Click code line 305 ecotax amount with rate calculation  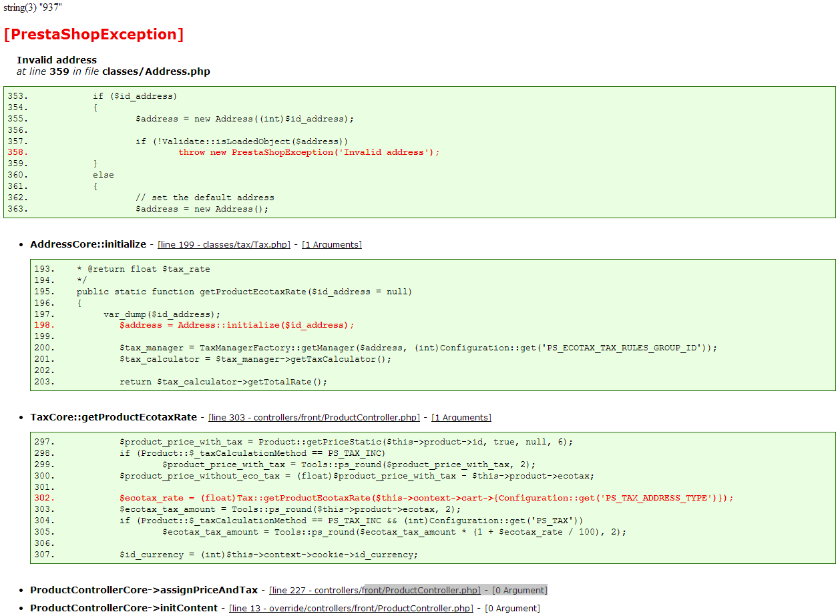pos(395,532)
